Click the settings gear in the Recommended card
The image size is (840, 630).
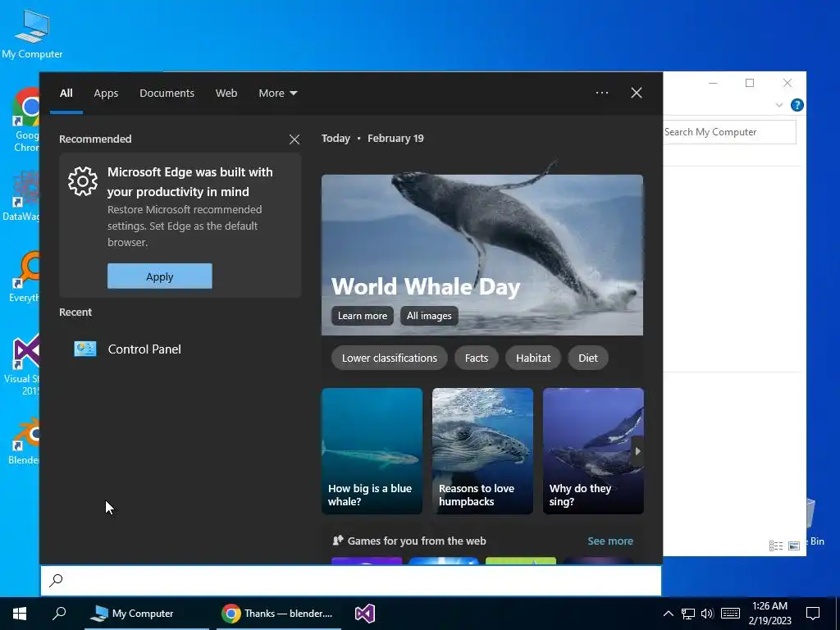coord(83,181)
